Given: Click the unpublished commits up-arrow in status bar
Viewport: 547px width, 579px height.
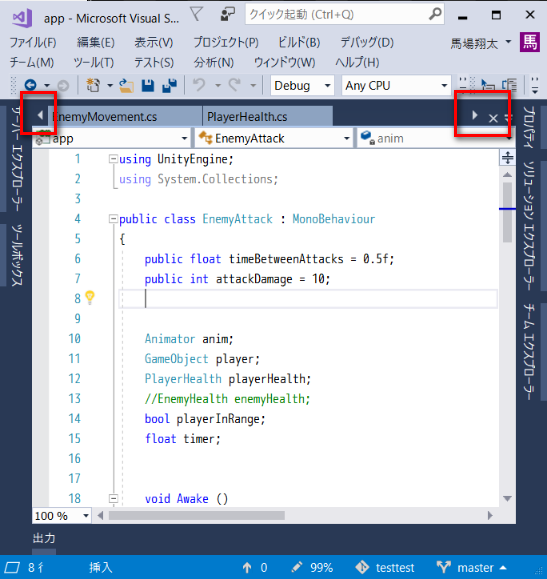Looking at the screenshot, I should tap(247, 567).
